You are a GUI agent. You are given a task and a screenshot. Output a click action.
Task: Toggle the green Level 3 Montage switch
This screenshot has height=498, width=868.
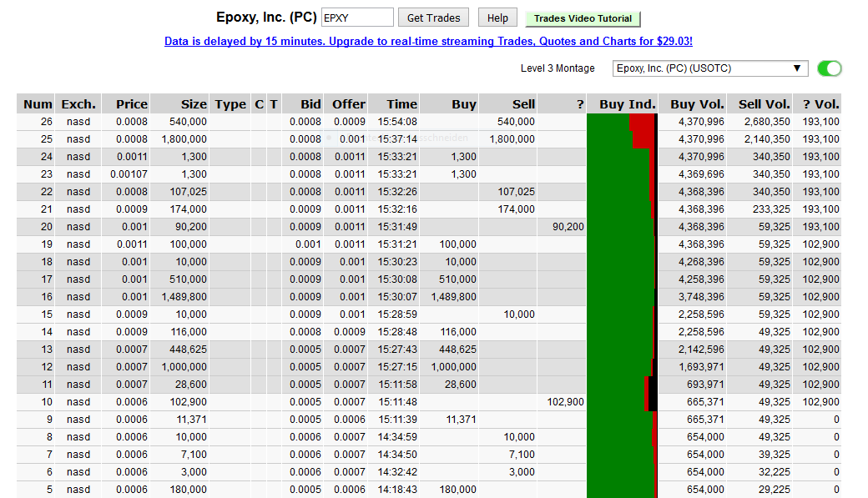coord(829,68)
